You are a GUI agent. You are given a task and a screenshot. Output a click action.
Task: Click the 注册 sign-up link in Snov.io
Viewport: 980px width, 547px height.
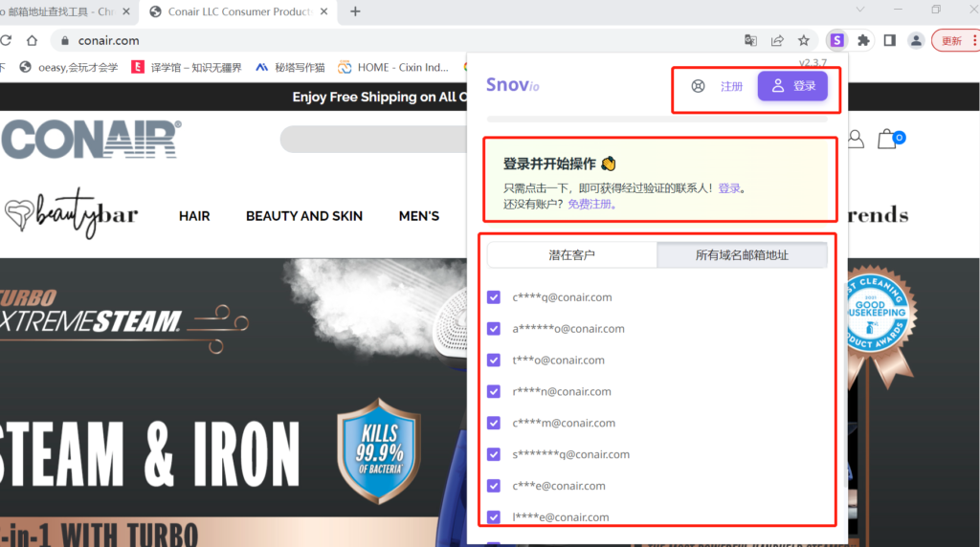(x=731, y=86)
